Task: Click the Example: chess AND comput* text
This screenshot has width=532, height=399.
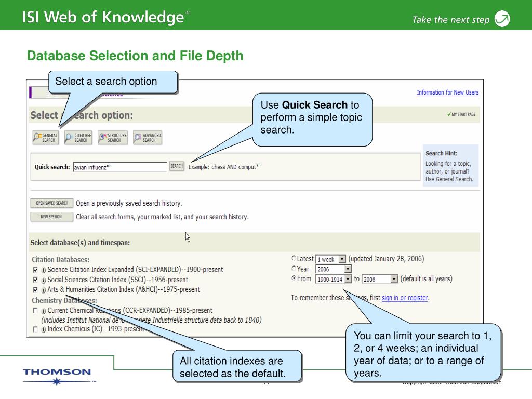Action: [223, 167]
